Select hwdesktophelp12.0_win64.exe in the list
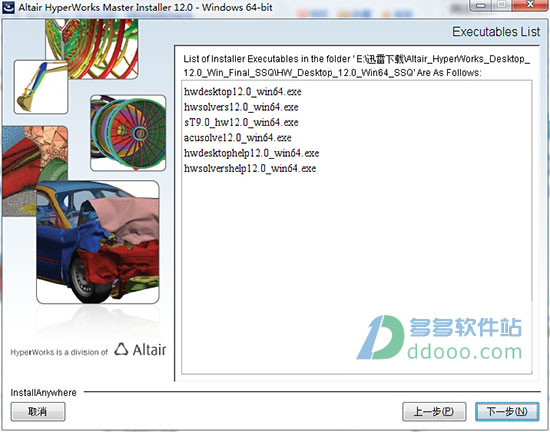Screen dimensions: 550x432 click(x=251, y=153)
